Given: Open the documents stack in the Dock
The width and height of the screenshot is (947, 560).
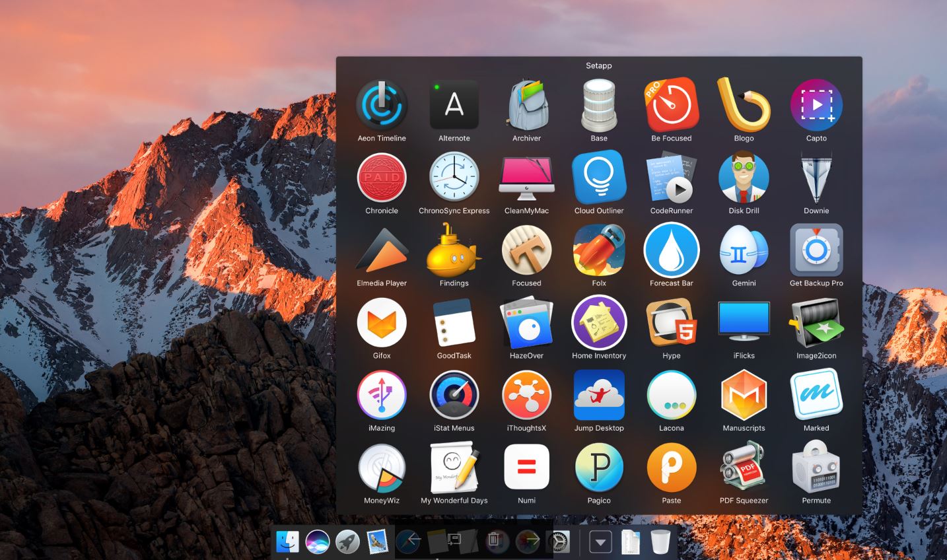Looking at the screenshot, I should click(x=631, y=542).
